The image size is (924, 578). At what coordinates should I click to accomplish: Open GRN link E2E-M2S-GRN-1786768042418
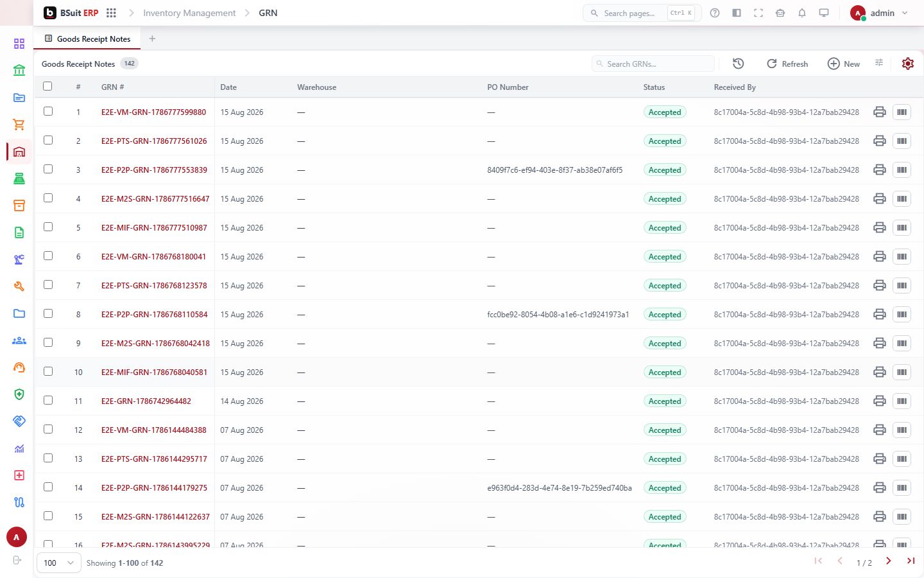point(155,343)
